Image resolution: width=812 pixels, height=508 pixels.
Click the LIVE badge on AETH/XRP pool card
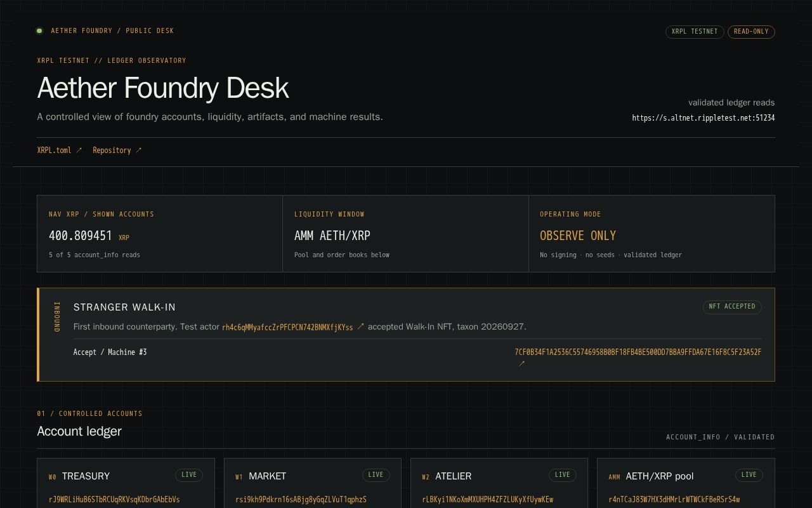click(x=749, y=475)
